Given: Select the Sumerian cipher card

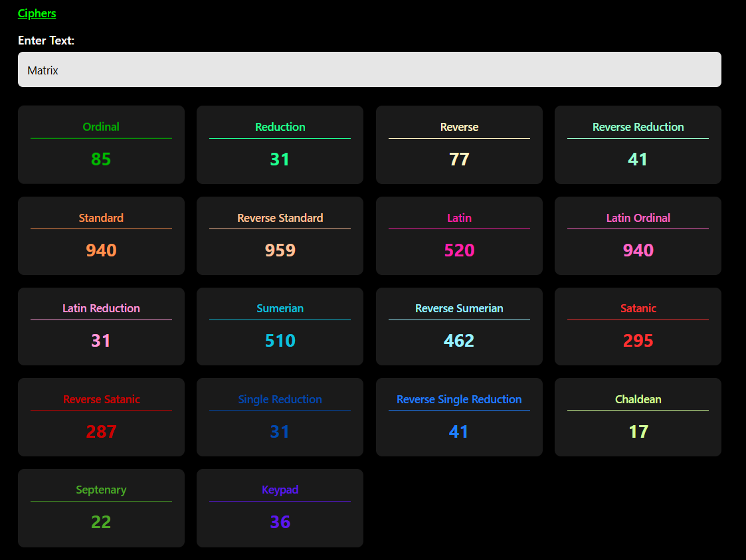Looking at the screenshot, I should coord(280,326).
